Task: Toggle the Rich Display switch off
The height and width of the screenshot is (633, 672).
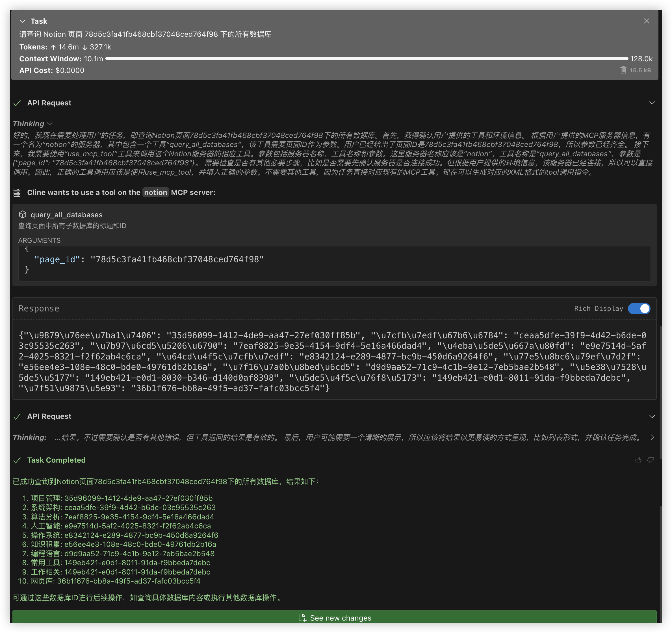Action: tap(639, 309)
